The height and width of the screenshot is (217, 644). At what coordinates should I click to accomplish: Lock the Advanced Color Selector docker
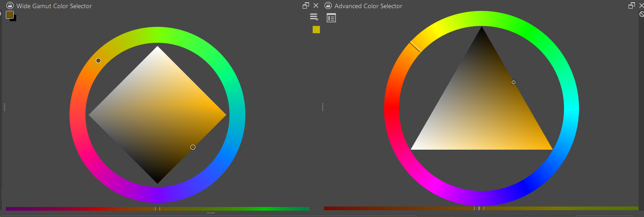[328, 6]
